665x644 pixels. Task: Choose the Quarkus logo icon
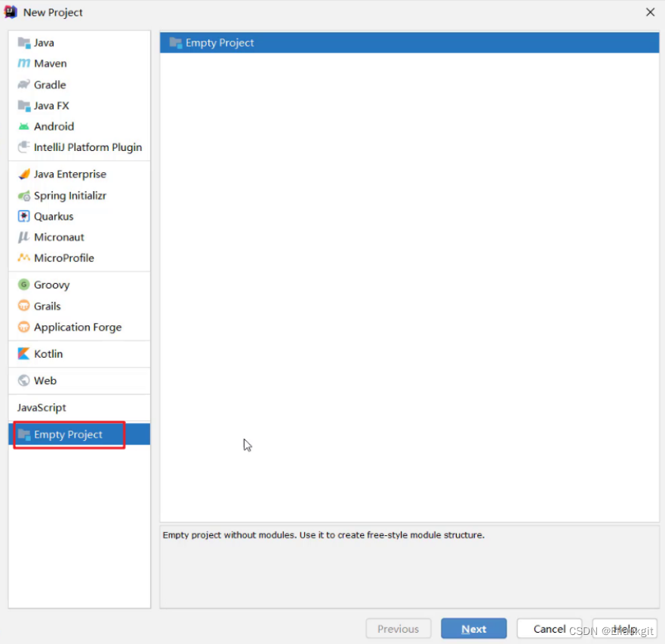click(23, 217)
